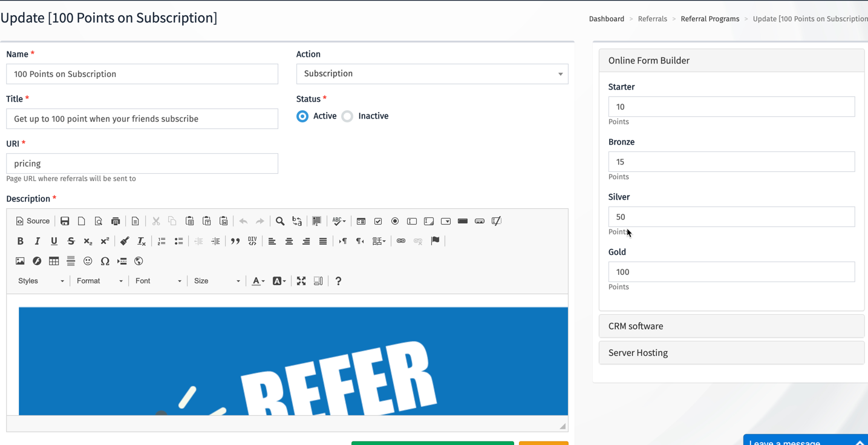Click the Gold points input field
Image resolution: width=868 pixels, height=445 pixels.
pos(731,272)
